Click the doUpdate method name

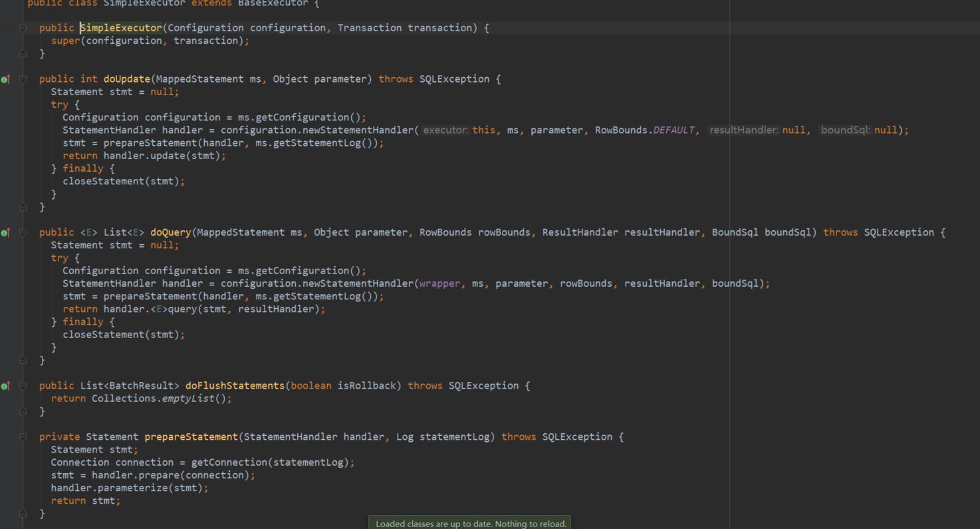click(x=127, y=79)
